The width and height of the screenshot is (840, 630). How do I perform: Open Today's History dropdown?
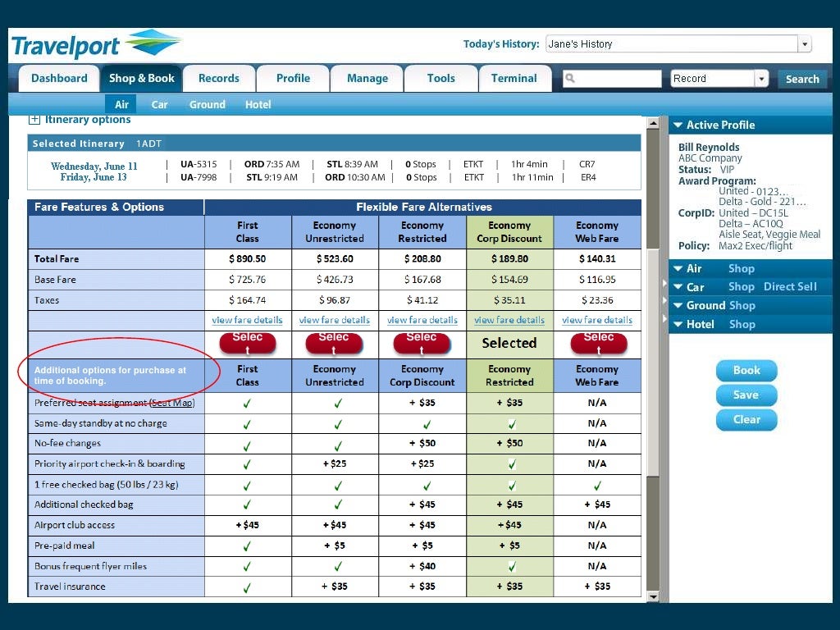coord(804,44)
